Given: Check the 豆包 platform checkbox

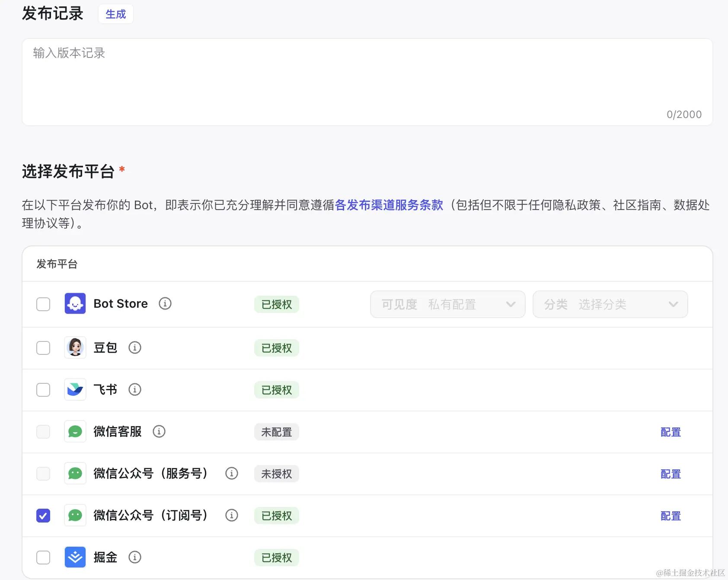Looking at the screenshot, I should [43, 348].
